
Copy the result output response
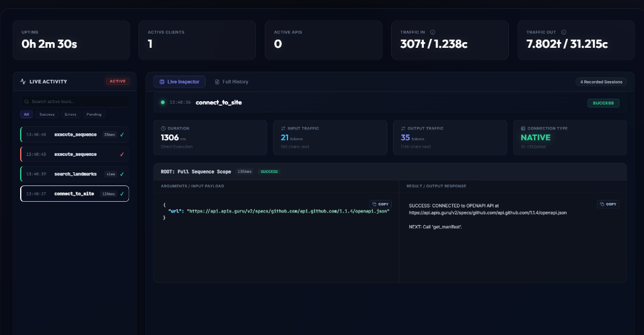[x=608, y=204]
